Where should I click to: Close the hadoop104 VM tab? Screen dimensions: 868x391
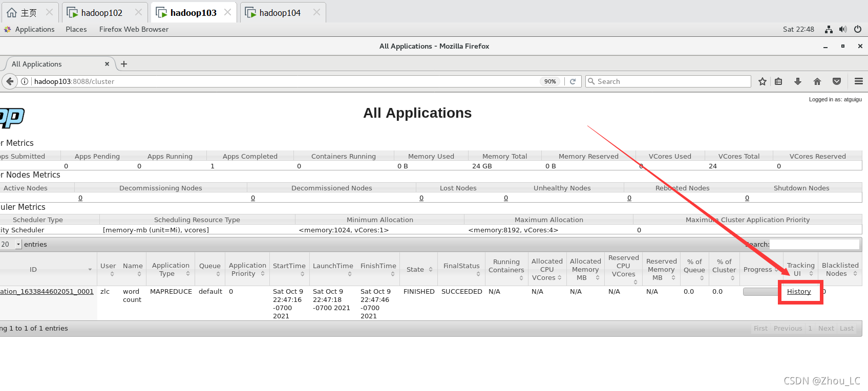point(316,12)
